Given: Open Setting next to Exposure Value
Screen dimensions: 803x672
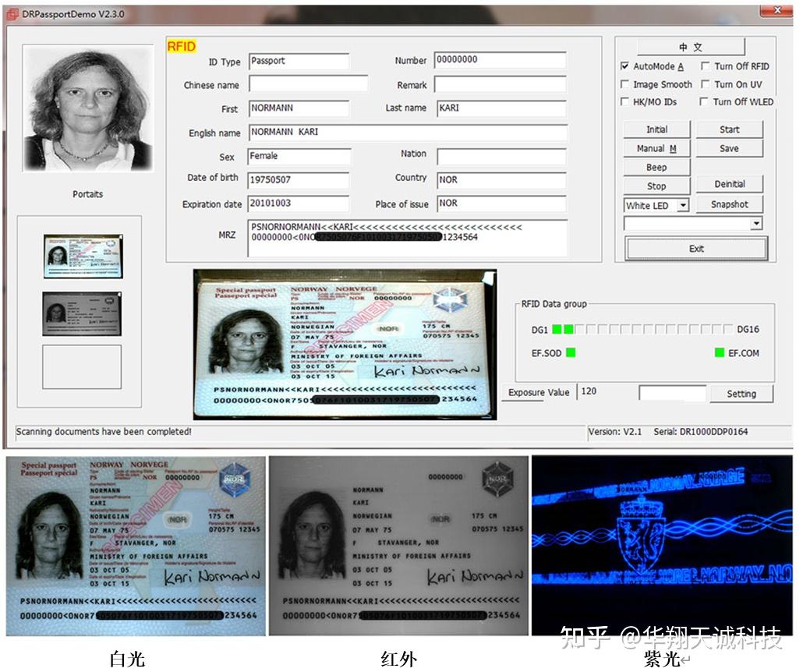Looking at the screenshot, I should 741,394.
